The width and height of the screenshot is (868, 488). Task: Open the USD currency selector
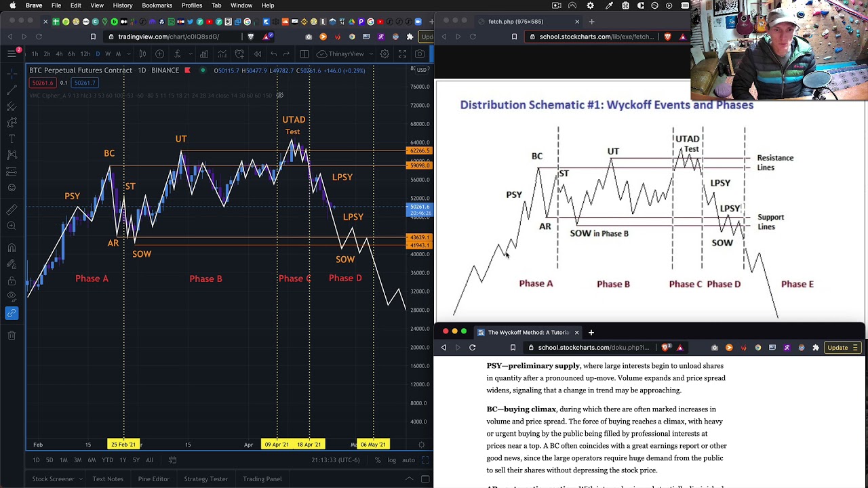pos(421,70)
